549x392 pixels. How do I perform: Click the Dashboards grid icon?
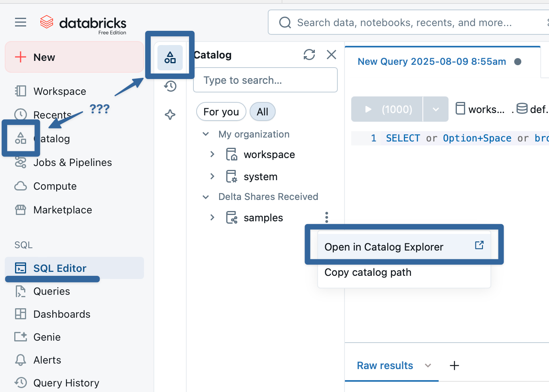[x=21, y=314]
